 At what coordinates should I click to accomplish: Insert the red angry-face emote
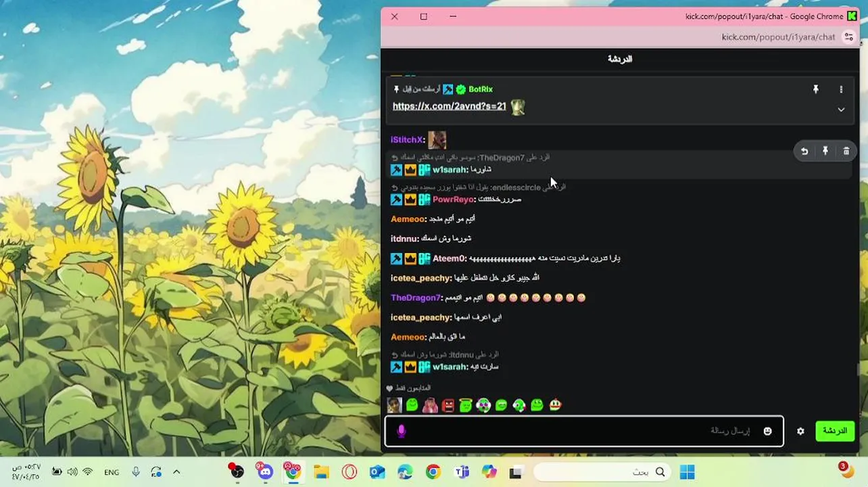point(448,405)
